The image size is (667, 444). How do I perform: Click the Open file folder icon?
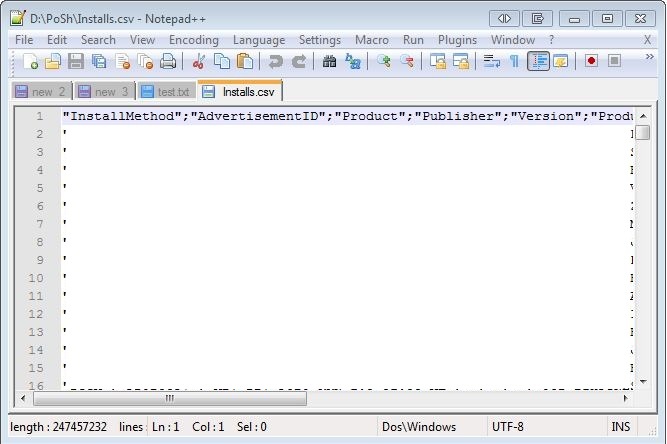[53, 61]
